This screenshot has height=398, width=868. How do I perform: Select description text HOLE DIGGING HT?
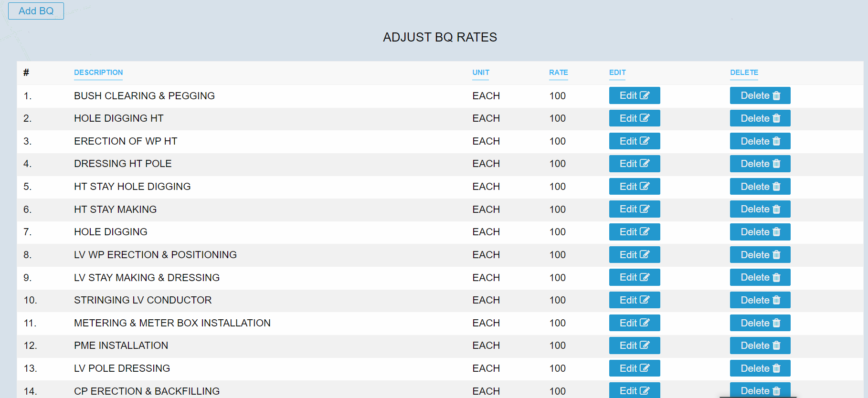coord(118,118)
